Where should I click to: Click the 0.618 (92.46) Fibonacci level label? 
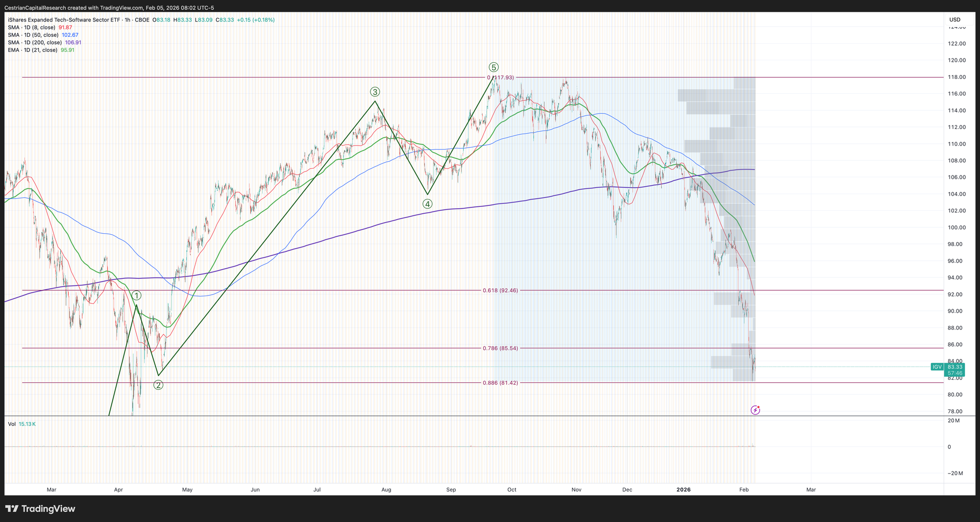pos(500,290)
